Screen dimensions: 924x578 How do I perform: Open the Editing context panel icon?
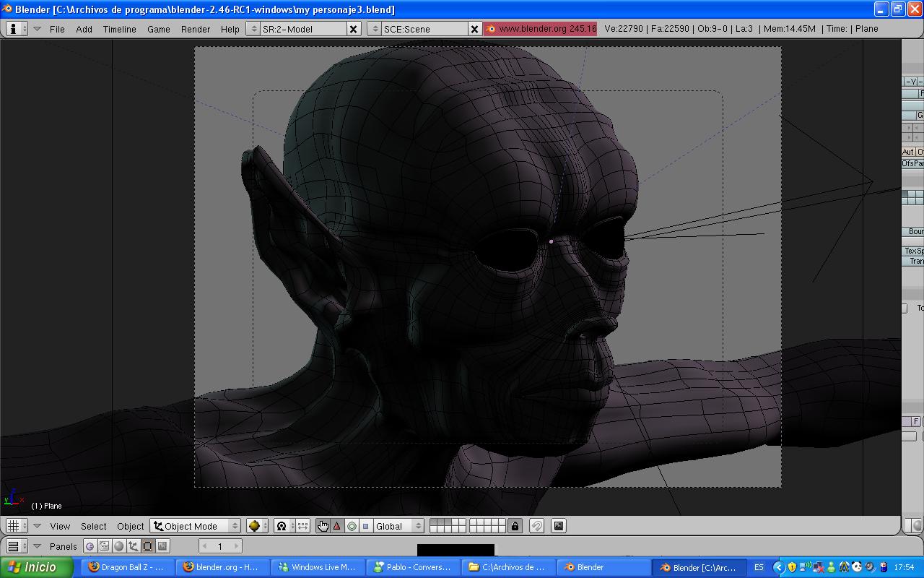coord(148,546)
